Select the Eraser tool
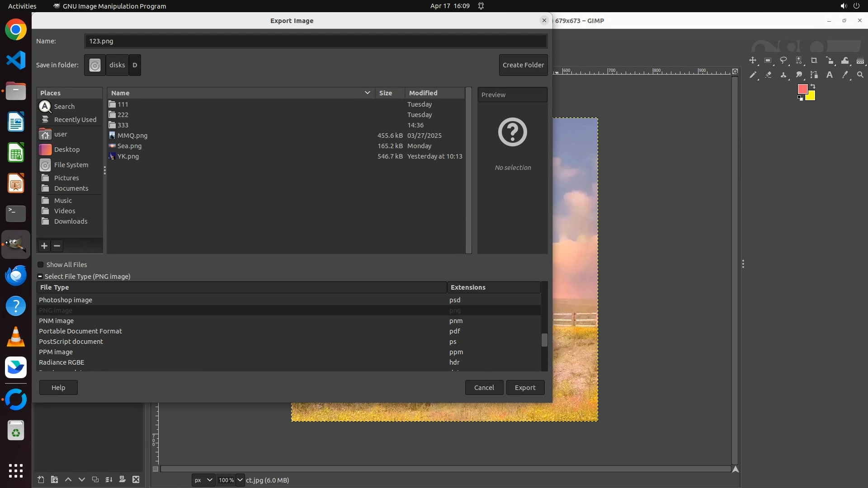This screenshot has width=868, height=488. click(768, 75)
